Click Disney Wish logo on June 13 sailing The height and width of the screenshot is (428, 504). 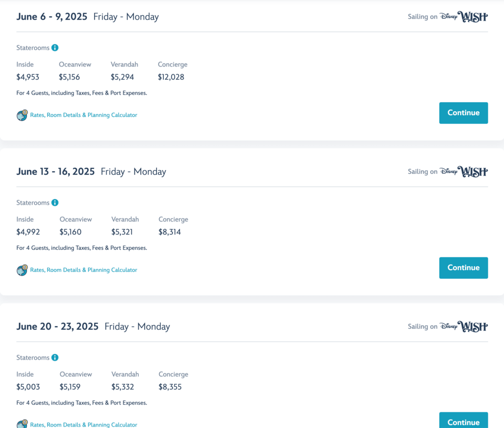(x=464, y=172)
